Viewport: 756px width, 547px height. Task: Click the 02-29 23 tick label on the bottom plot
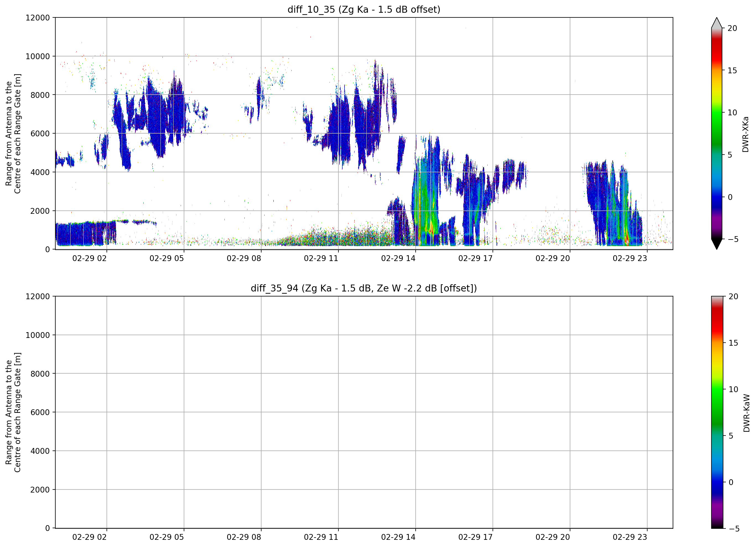[630, 537]
